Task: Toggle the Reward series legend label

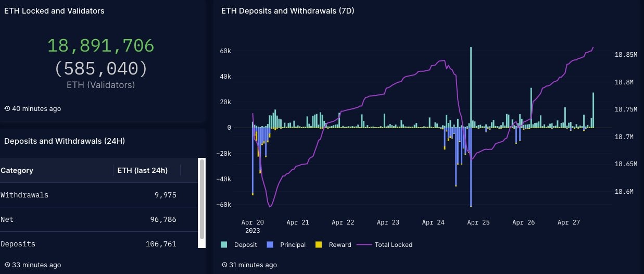Action: point(340,245)
